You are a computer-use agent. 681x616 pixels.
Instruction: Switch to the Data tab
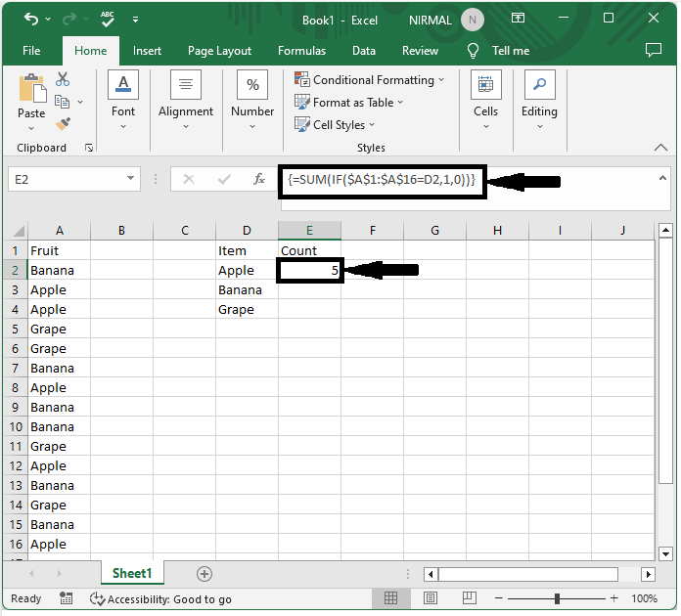pos(364,51)
